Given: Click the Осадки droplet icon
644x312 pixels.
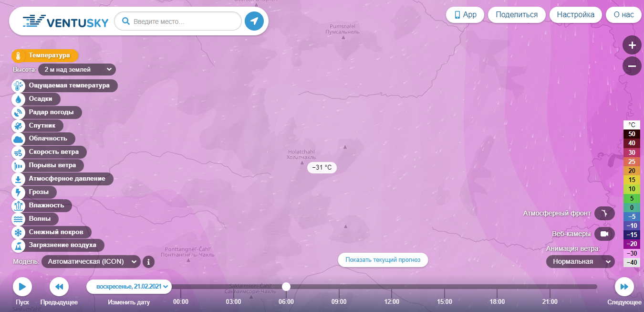Looking at the screenshot, I should point(18,99).
